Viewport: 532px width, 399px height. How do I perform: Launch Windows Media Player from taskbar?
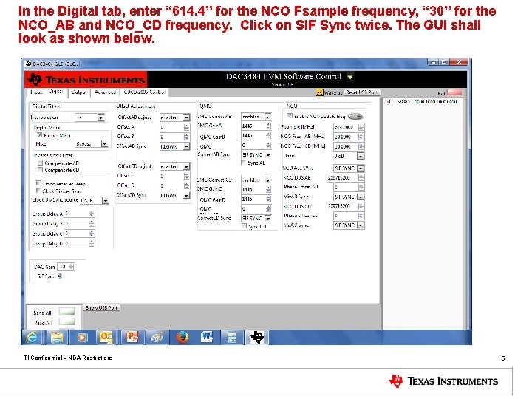[82, 337]
